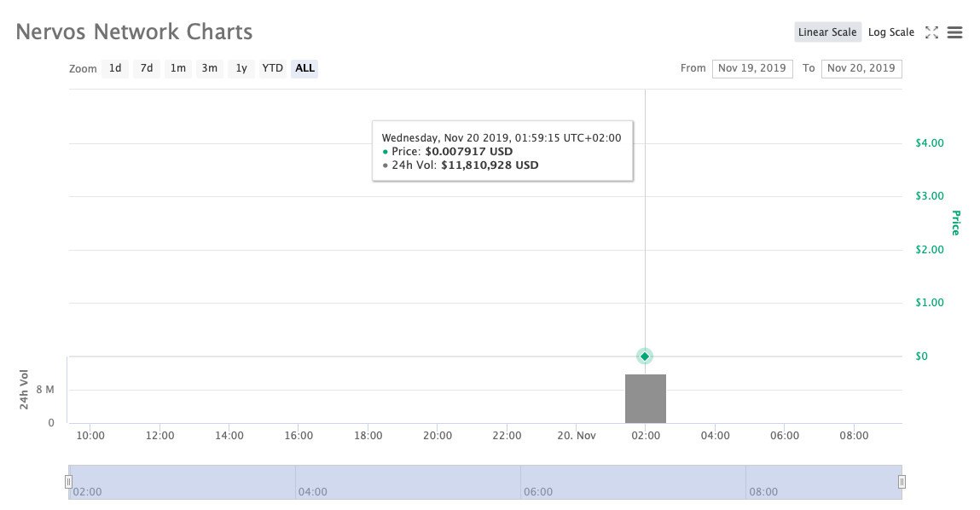This screenshot has width=980, height=510.
Task: Click the $3.00 price axis label
Action: (x=930, y=196)
